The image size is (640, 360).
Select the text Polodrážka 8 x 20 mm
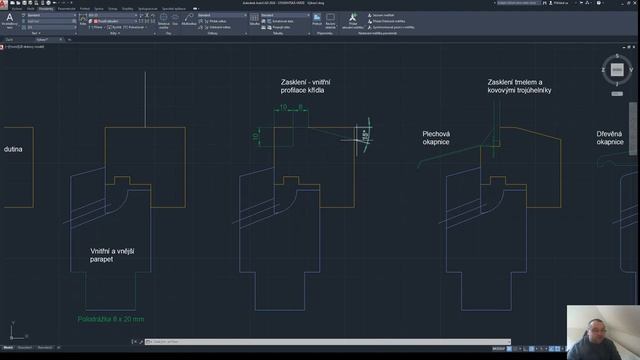pyautogui.click(x=111, y=319)
